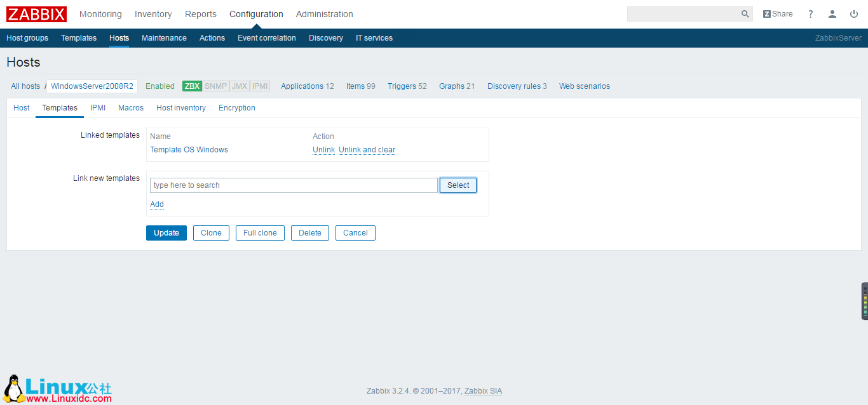Open the user profile icon
The image size is (868, 405).
click(x=832, y=13)
